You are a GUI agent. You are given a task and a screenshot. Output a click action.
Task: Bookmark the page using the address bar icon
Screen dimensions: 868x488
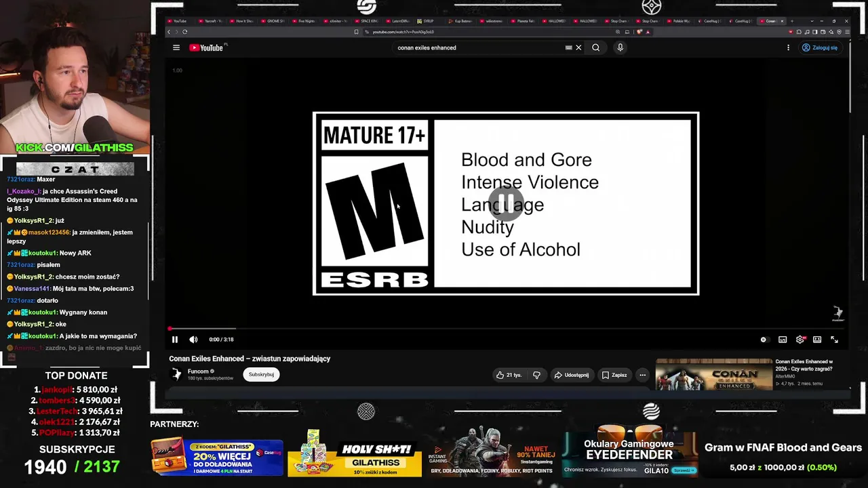(356, 32)
